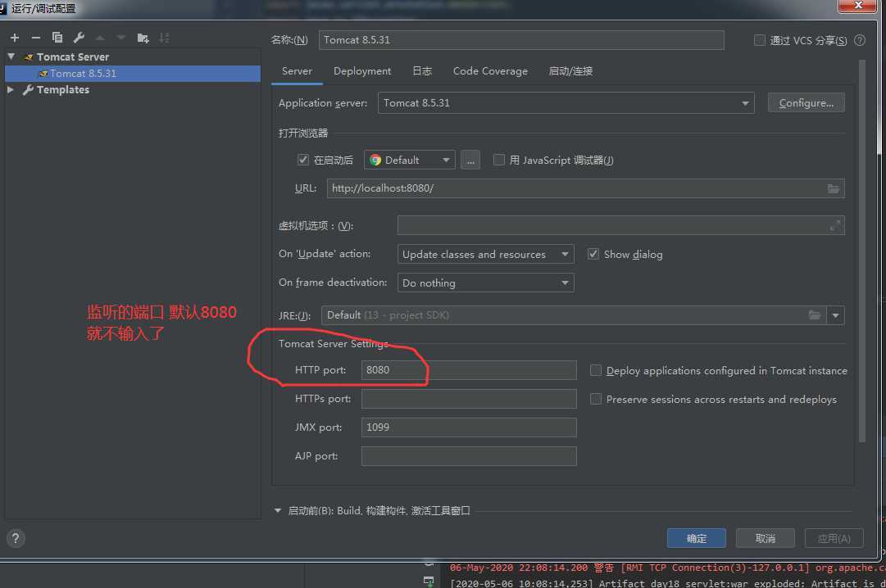886x588 pixels.
Task: Open the Default browser dropdown
Action: pyautogui.click(x=410, y=160)
